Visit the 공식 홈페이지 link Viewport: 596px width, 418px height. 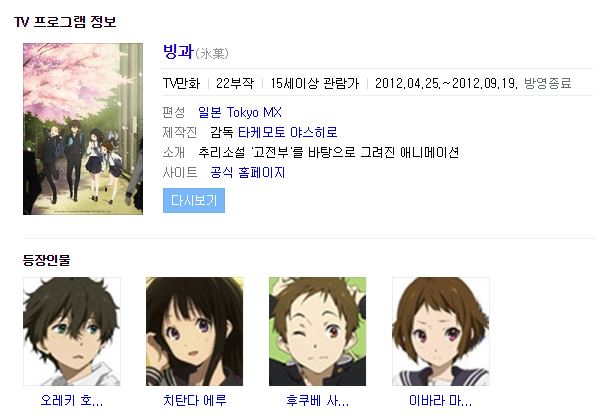tap(248, 173)
